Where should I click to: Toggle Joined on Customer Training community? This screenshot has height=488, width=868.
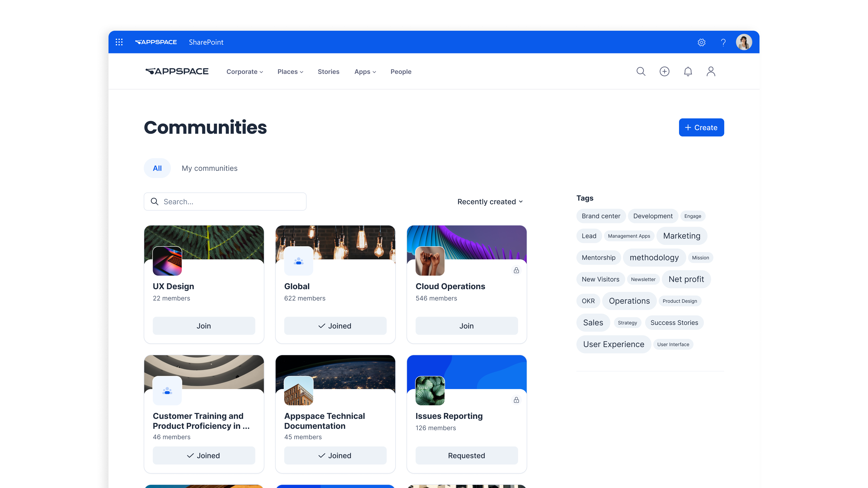(x=204, y=455)
